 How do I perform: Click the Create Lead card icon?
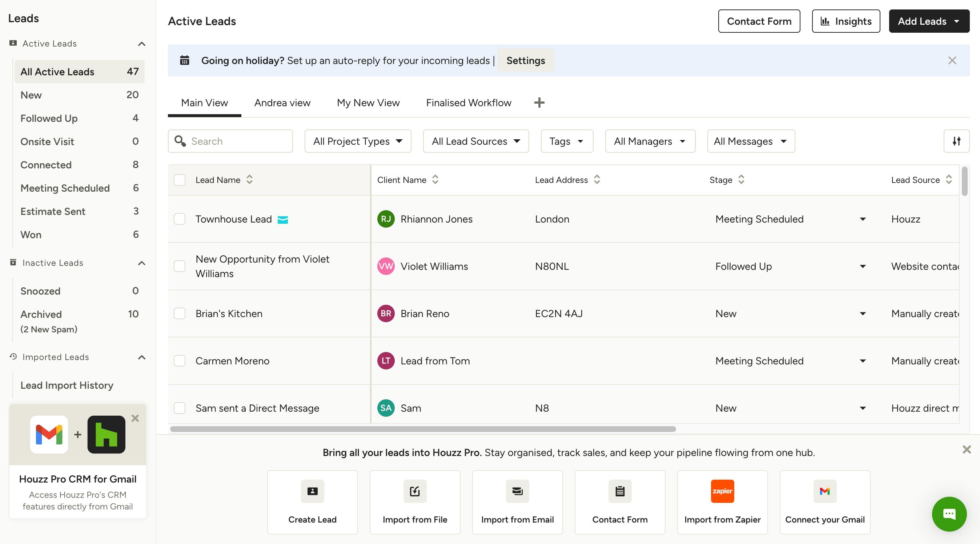coord(312,491)
